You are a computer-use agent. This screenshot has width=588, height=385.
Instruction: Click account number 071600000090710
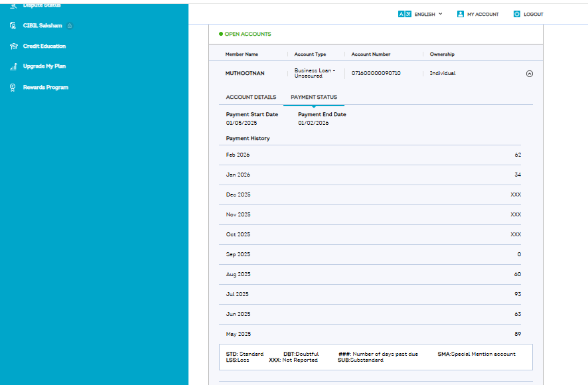(376, 73)
